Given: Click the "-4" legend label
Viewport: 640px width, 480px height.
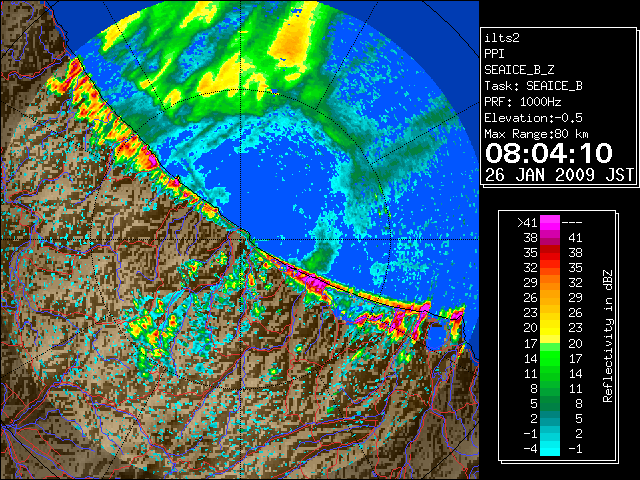Looking at the screenshot, I should point(530,449).
